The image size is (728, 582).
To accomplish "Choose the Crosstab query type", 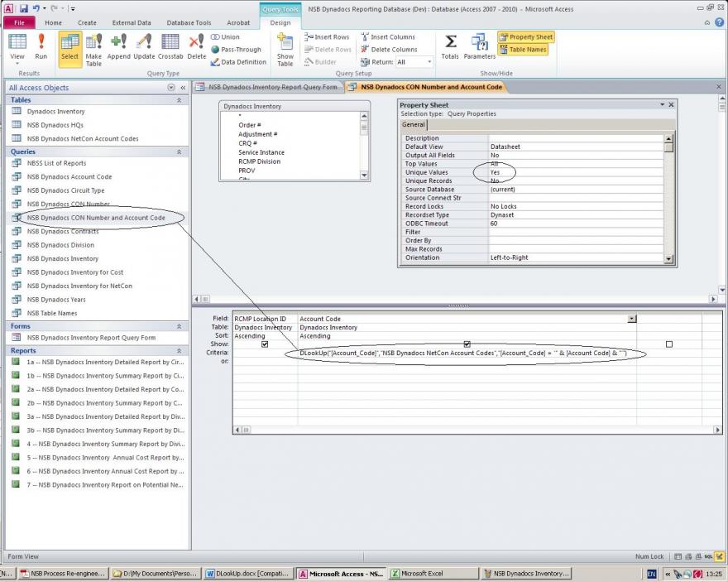I will point(170,47).
